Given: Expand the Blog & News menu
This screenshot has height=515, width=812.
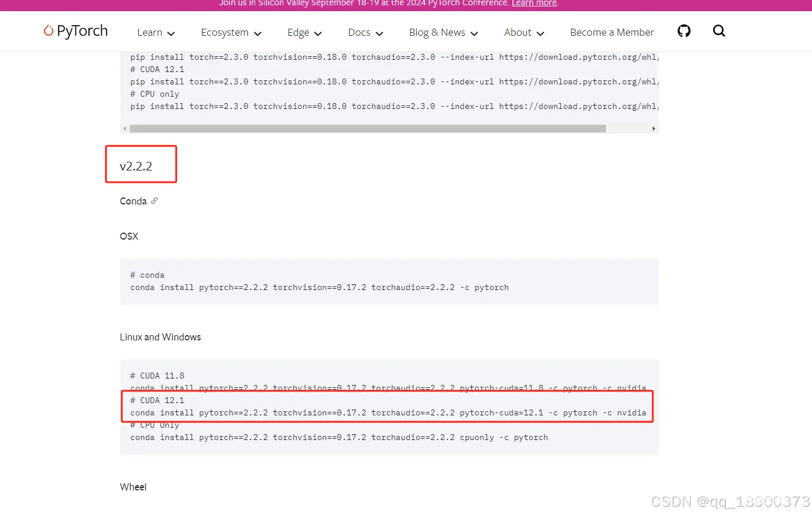Looking at the screenshot, I should [x=443, y=33].
